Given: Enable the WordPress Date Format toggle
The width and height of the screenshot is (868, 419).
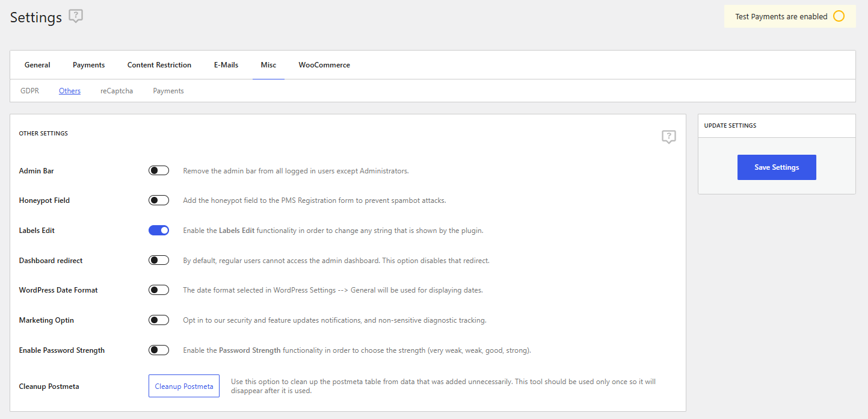Looking at the screenshot, I should click(159, 290).
